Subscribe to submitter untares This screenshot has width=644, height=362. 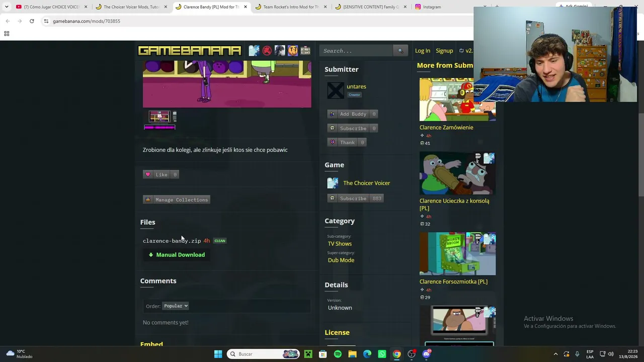pos(353,128)
